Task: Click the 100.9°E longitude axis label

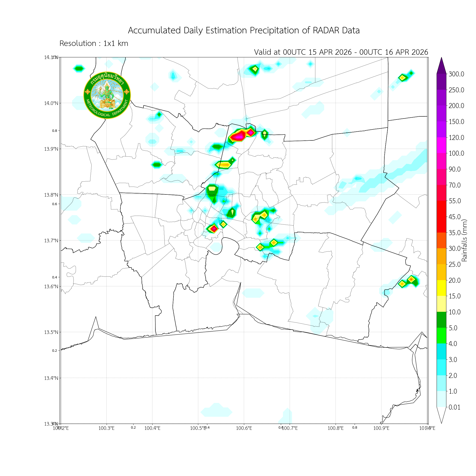Action: point(381,428)
